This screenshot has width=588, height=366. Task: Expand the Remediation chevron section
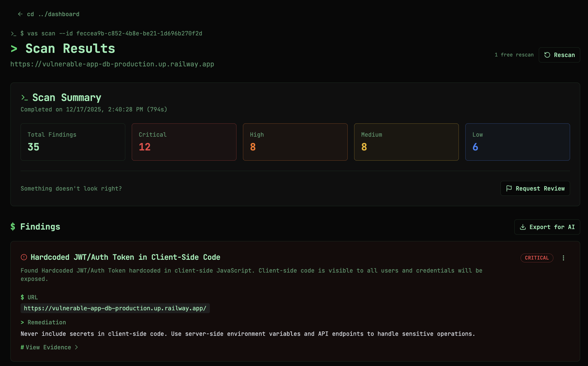click(23, 322)
